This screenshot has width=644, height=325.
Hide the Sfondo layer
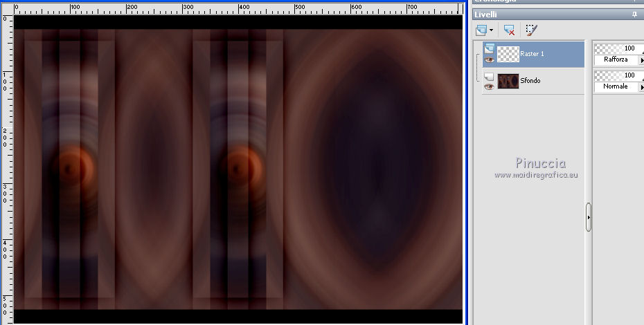[x=488, y=86]
